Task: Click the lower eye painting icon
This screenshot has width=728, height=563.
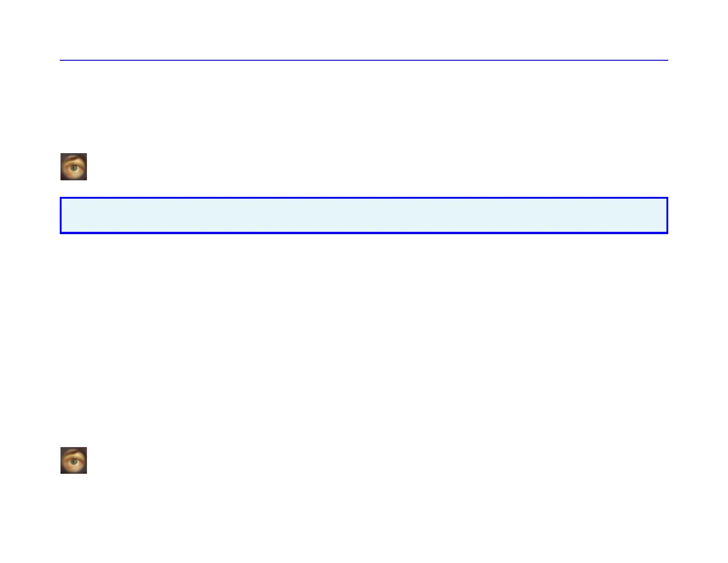Action: (74, 460)
